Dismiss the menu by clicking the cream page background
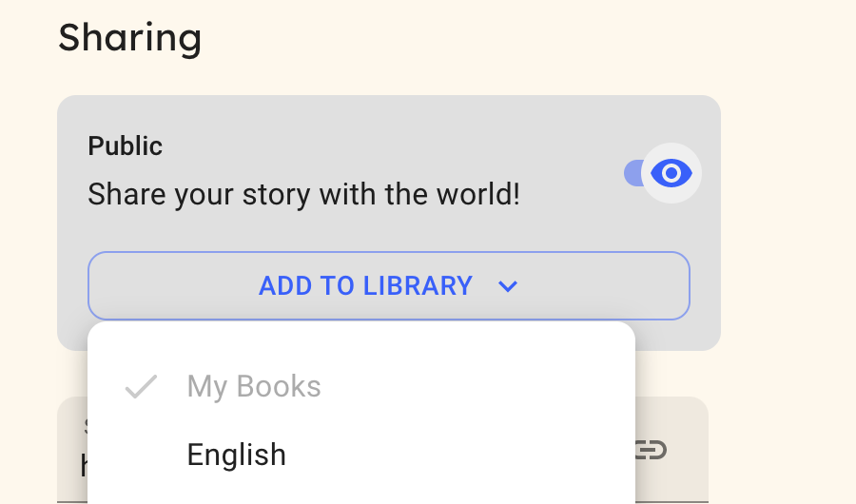 click(x=787, y=273)
